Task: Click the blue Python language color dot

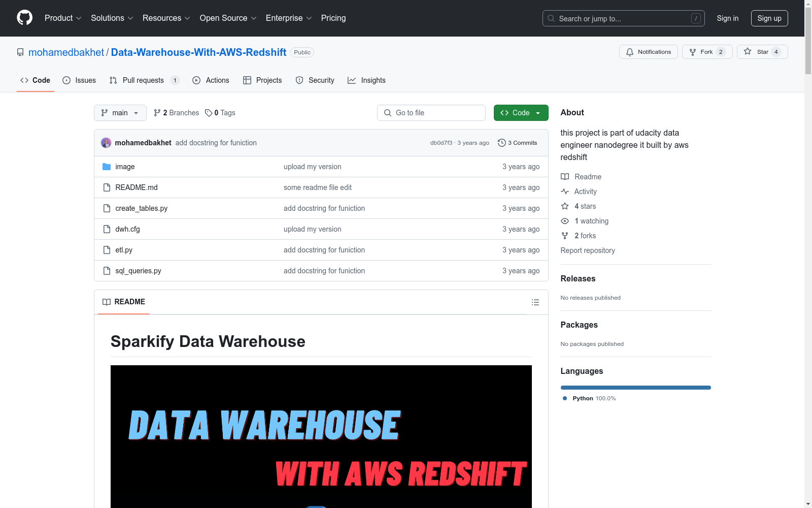Action: tap(565, 398)
